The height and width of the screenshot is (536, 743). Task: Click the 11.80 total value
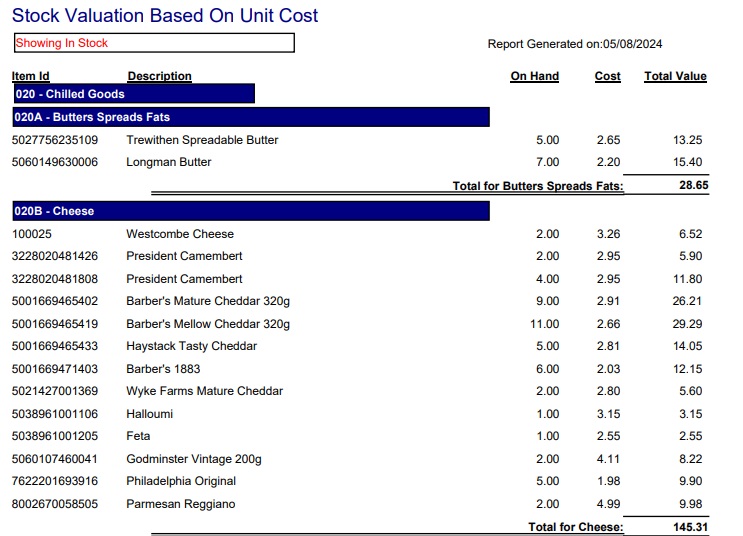click(x=688, y=279)
